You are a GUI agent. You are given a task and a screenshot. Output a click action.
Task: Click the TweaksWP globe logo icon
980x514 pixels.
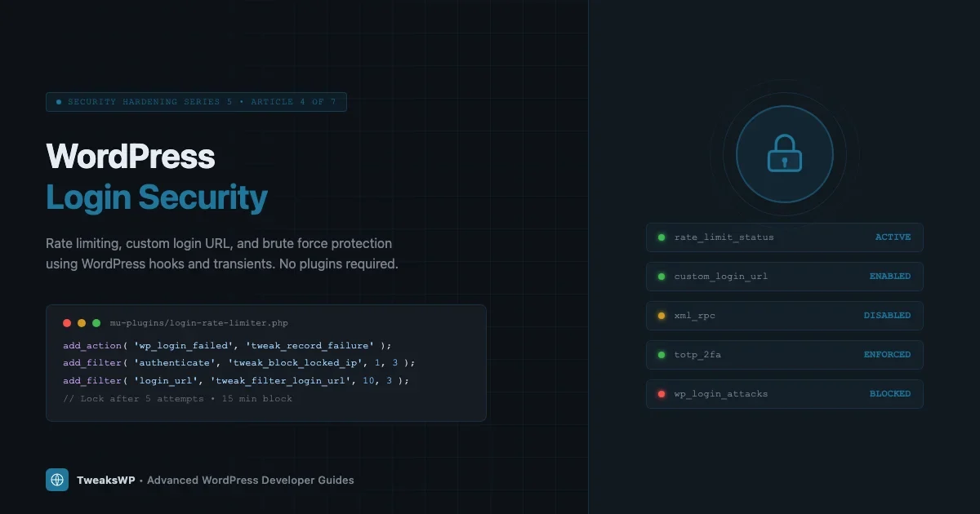(57, 480)
